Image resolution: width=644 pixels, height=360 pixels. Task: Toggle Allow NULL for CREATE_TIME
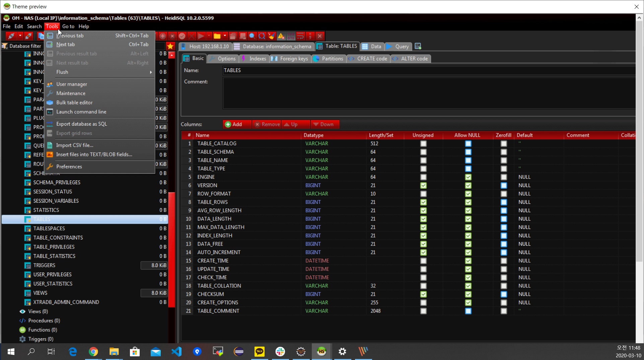click(468, 261)
